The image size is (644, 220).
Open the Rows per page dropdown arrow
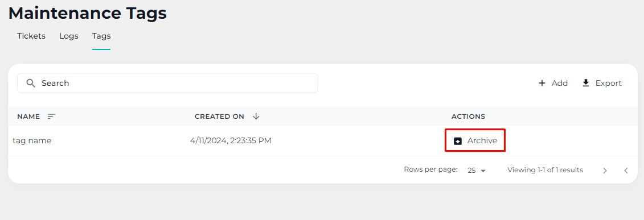(483, 171)
